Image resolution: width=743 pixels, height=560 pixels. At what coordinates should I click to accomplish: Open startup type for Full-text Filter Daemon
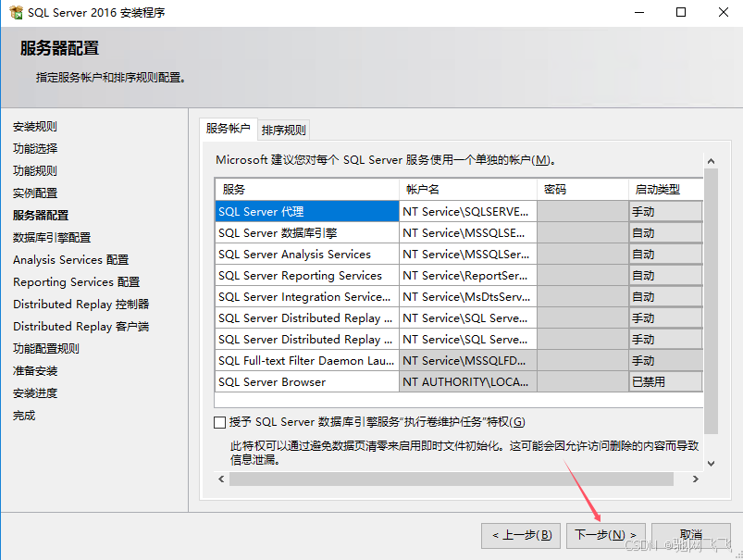[666, 360]
